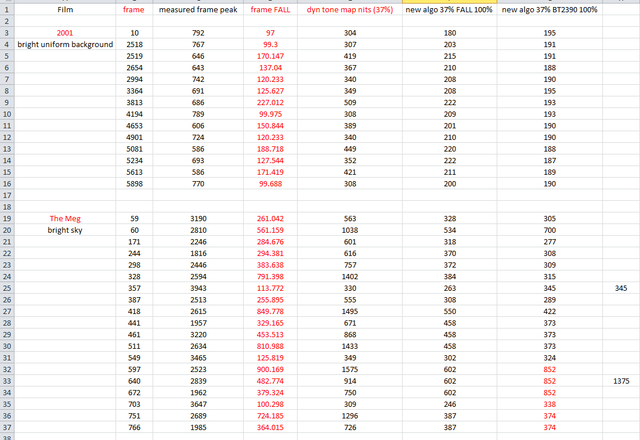640x440 pixels.
Task: Click dyn tone map value 1495
Action: [x=350, y=311]
